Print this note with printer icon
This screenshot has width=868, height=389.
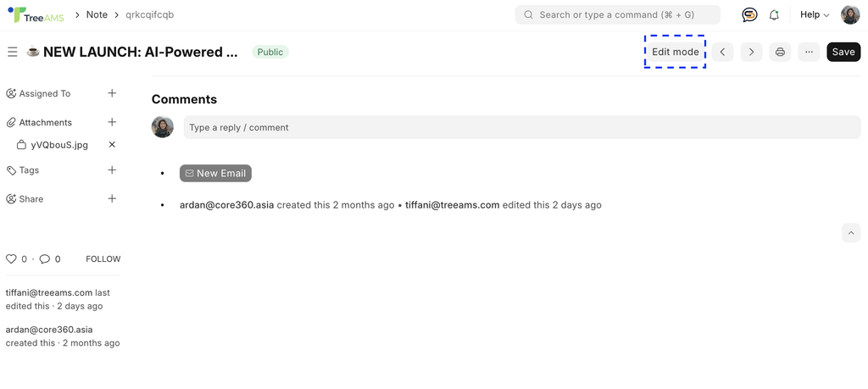[x=780, y=52]
